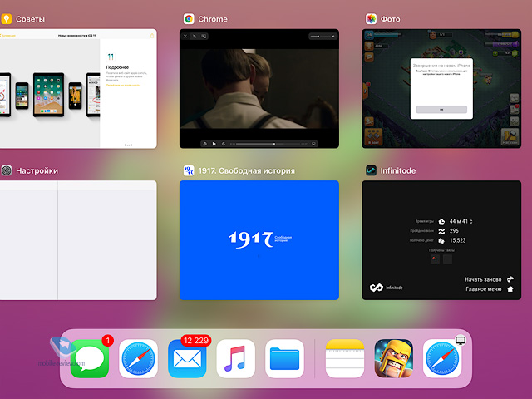Click the share icon in Советы card
532x399 pixels.
point(152,35)
